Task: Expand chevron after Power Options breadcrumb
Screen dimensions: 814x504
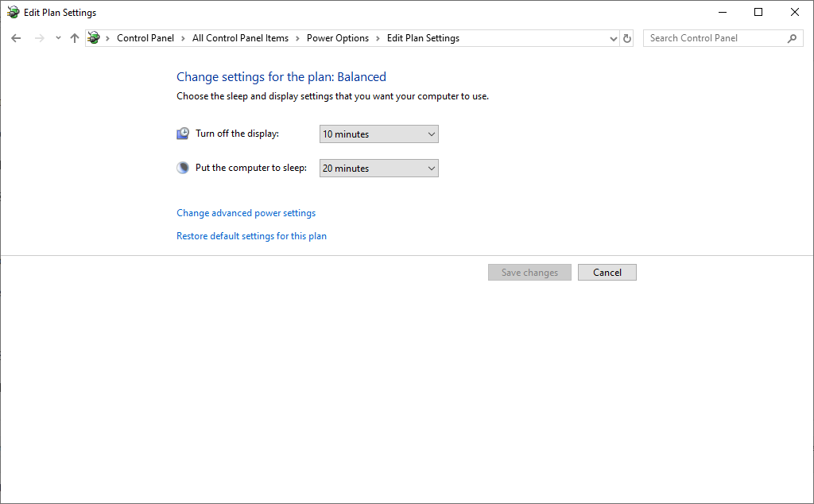Action: [x=378, y=38]
